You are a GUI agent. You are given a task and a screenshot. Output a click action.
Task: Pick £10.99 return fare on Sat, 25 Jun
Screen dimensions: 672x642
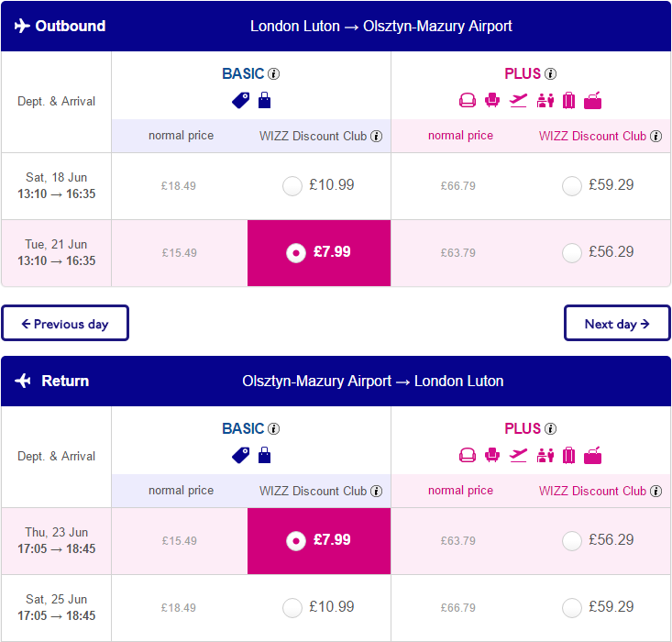coord(292,608)
